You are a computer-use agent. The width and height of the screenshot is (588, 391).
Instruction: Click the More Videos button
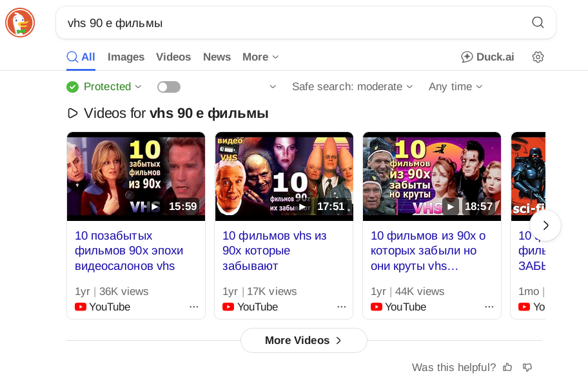304,341
